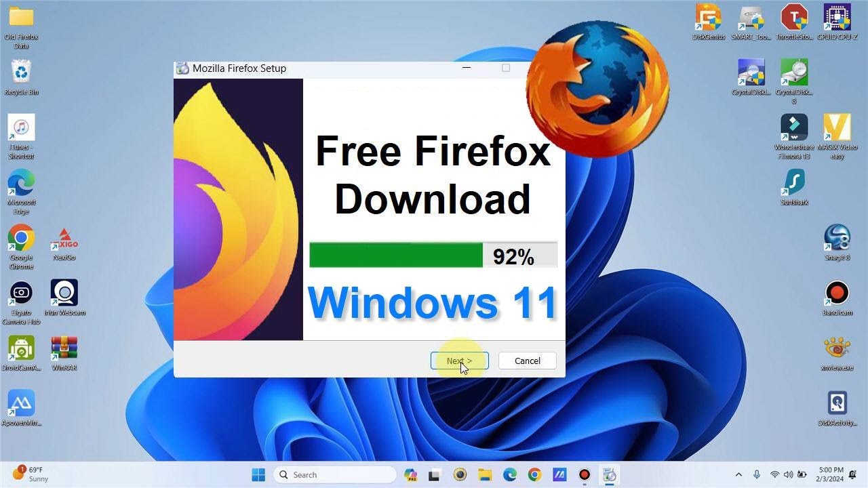Select the DiskActivity desktop icon

837,408
